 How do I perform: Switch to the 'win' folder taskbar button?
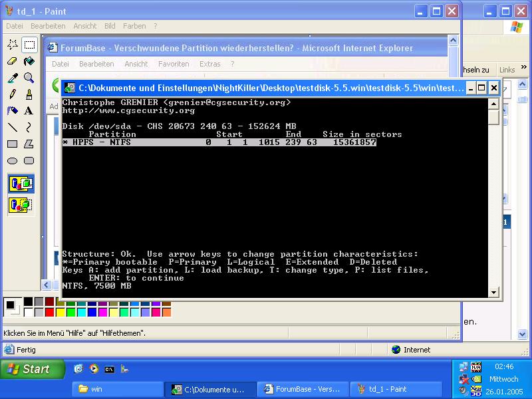point(118,389)
